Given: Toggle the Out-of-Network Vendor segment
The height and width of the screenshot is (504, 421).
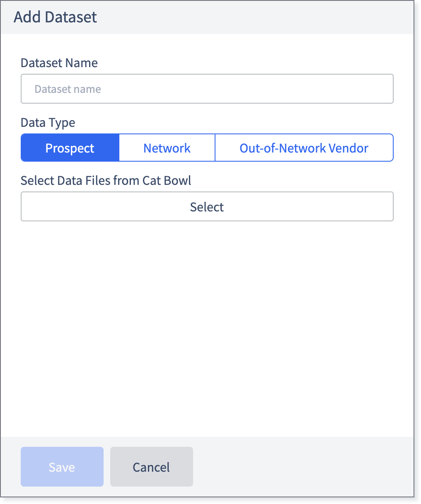Looking at the screenshot, I should pyautogui.click(x=304, y=148).
